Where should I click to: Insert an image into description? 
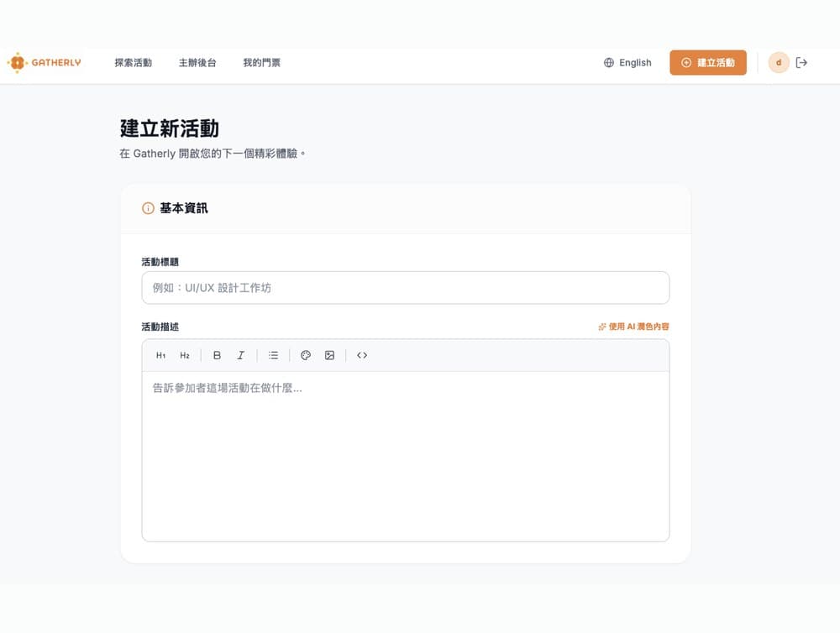[329, 355]
